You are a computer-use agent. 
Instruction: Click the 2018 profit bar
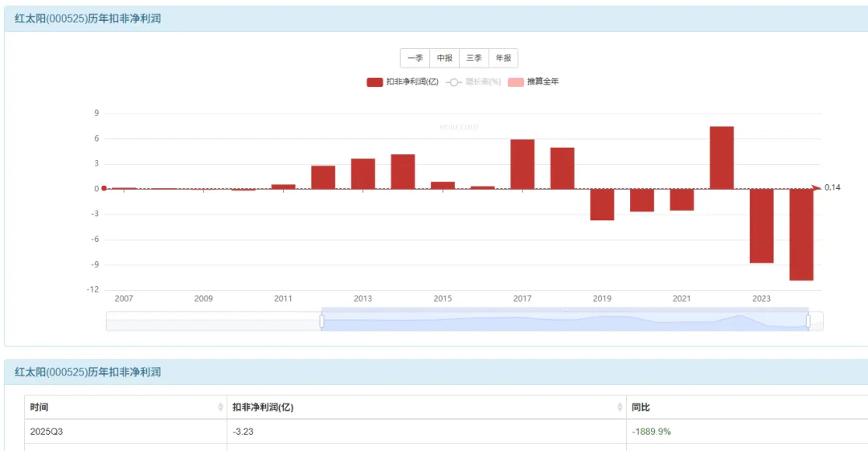pos(562,169)
